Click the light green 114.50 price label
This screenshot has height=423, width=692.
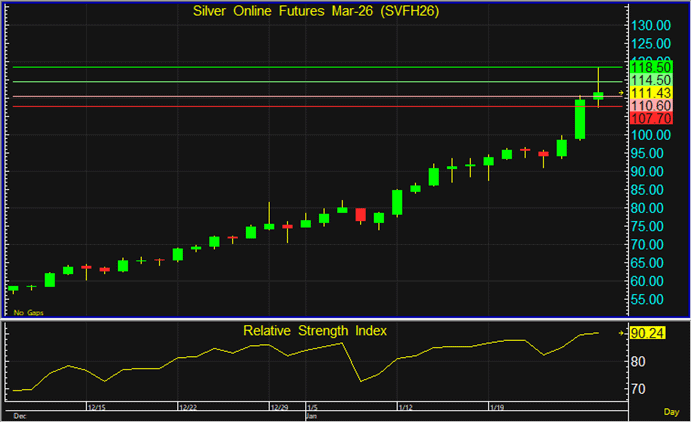coord(650,80)
